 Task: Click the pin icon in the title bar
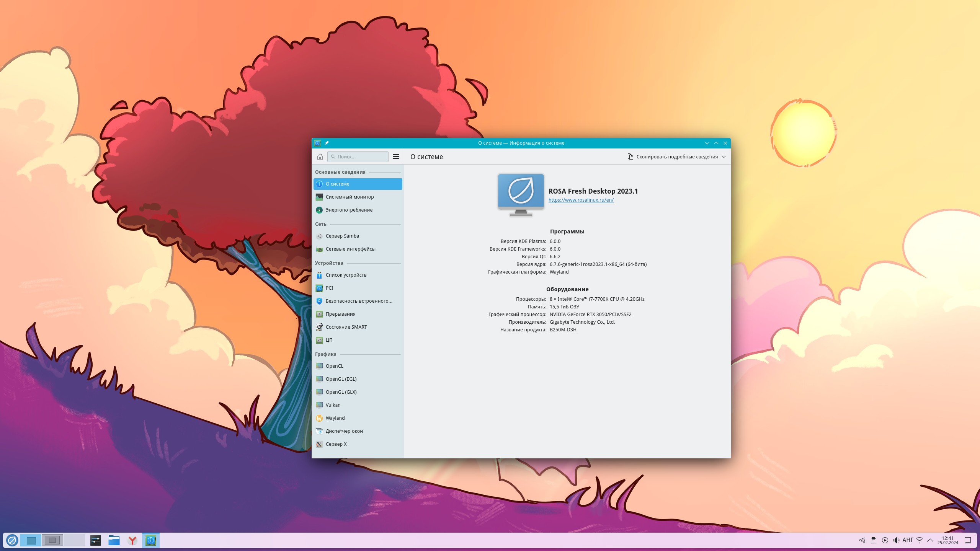(327, 143)
